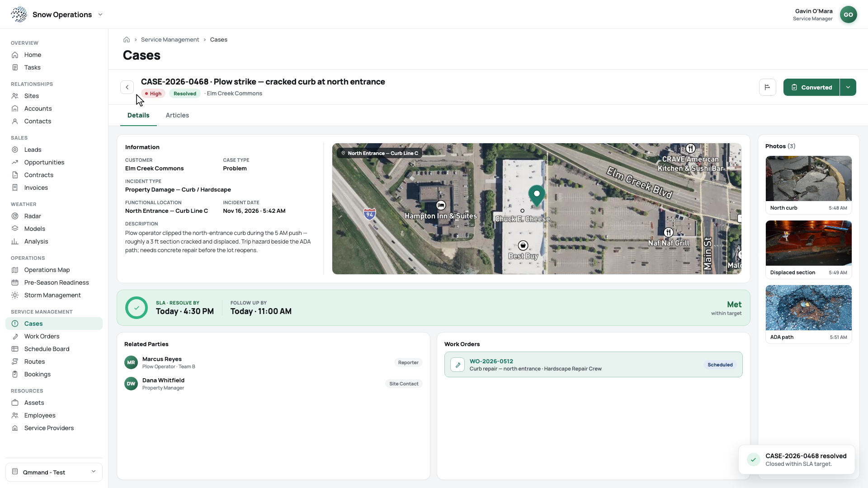Screen dimensions: 868x488
Task: Click the Accounts building icon
Action: 15,108
